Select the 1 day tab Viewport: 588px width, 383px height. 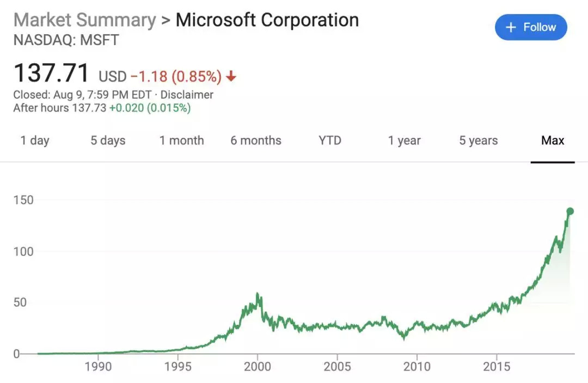[x=35, y=140]
